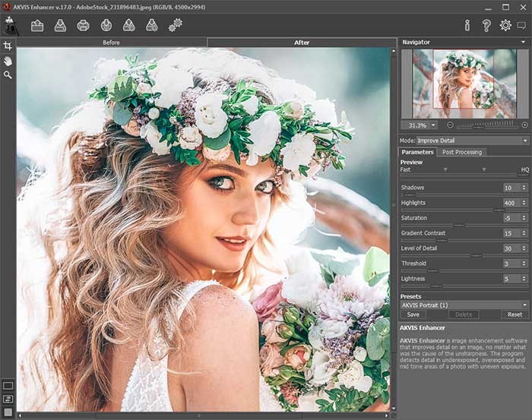Open the zoom percentage dropdown

(432, 125)
